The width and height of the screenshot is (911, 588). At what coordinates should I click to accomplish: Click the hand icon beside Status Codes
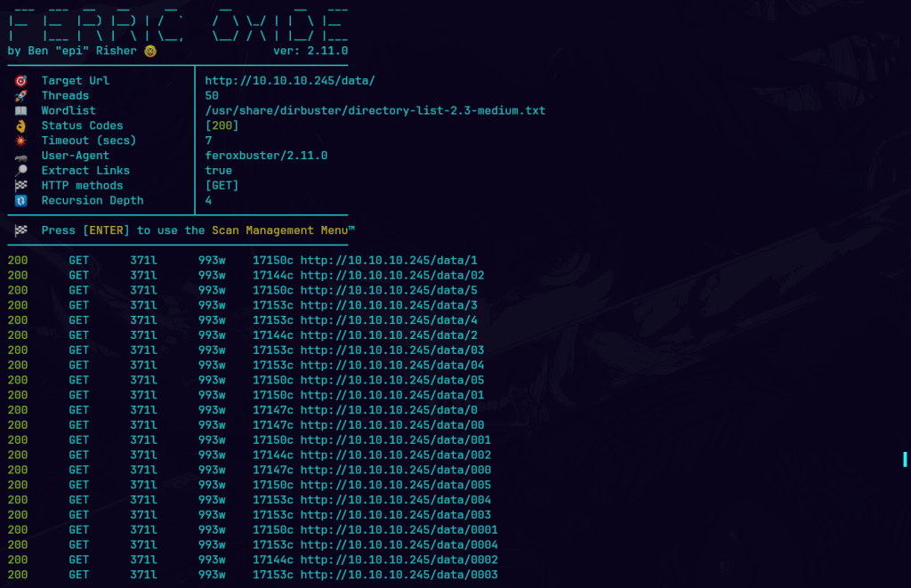click(x=20, y=126)
